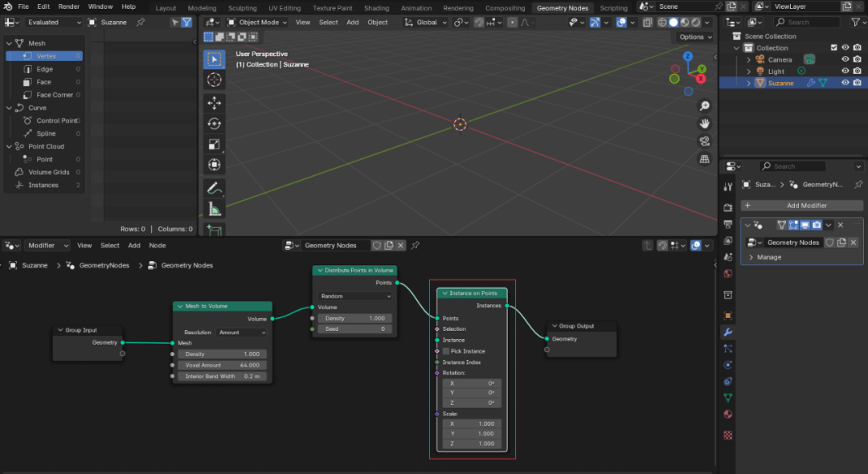Image resolution: width=868 pixels, height=474 pixels.
Task: Toggle modifier show in render button
Action: (817, 225)
